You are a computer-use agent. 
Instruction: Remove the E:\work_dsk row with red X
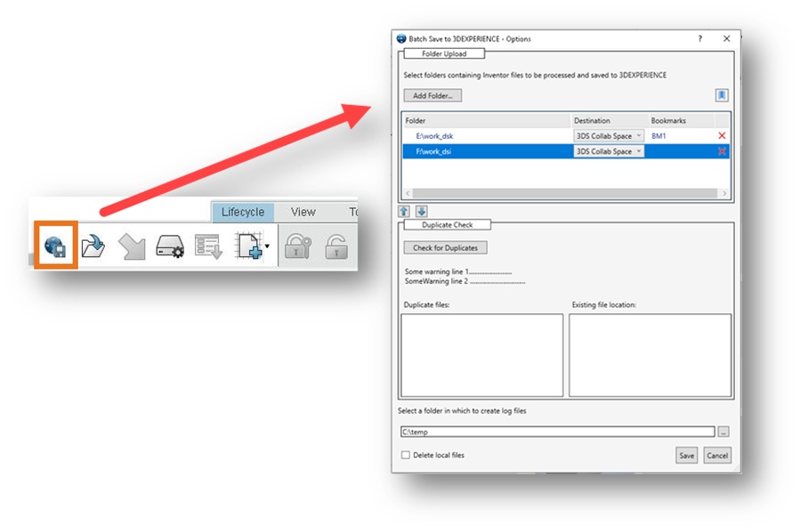(x=722, y=136)
